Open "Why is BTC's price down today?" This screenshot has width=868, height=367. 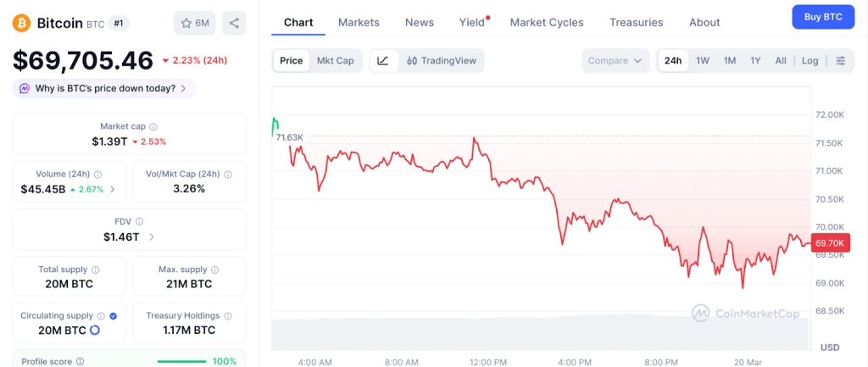(x=104, y=88)
